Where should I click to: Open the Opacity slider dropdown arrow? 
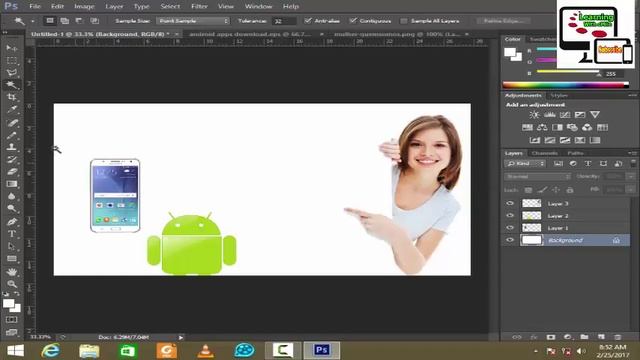click(631, 176)
